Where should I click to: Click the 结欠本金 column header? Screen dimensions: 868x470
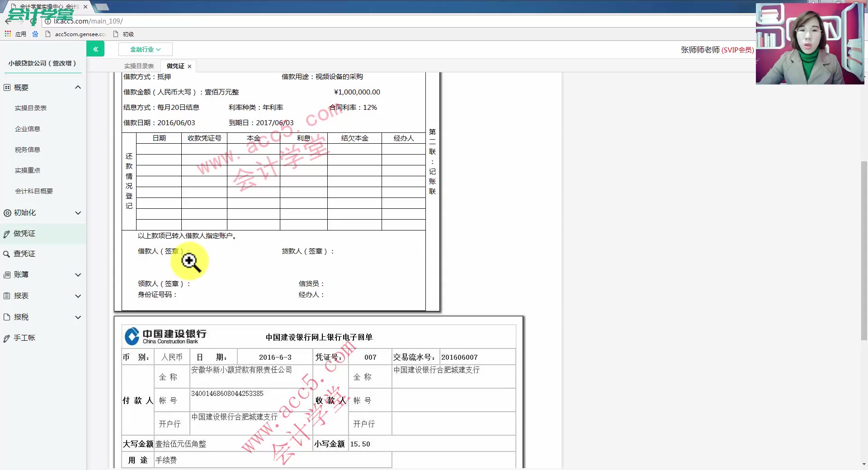tap(354, 138)
